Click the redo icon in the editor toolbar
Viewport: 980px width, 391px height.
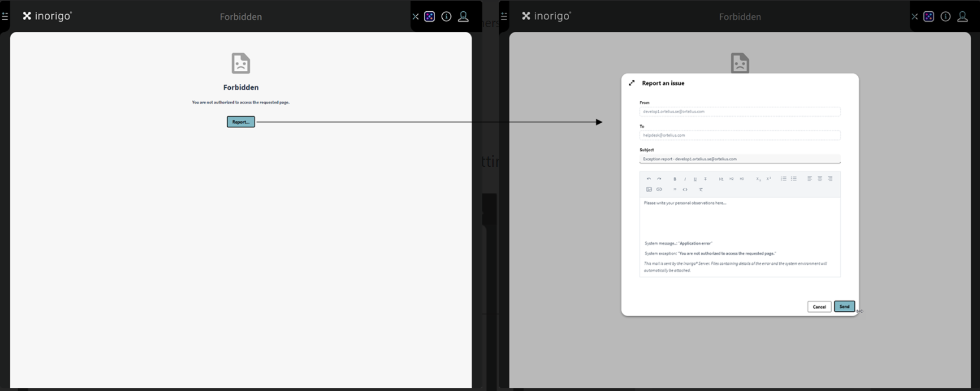[659, 179]
